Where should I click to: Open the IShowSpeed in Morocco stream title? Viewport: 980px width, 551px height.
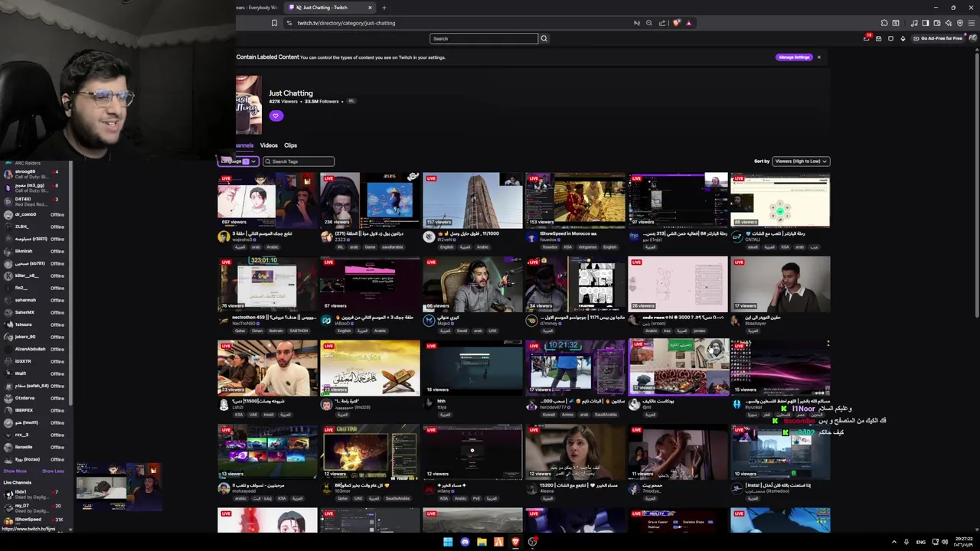567,233
